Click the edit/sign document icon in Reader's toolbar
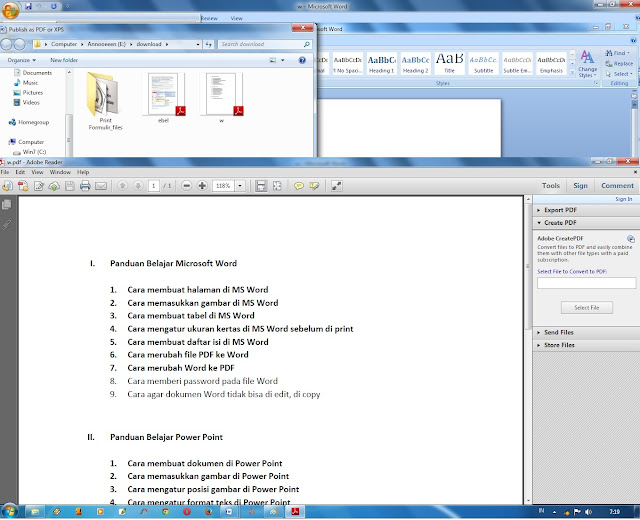Viewport: 640px width, 520px height. pos(39,186)
